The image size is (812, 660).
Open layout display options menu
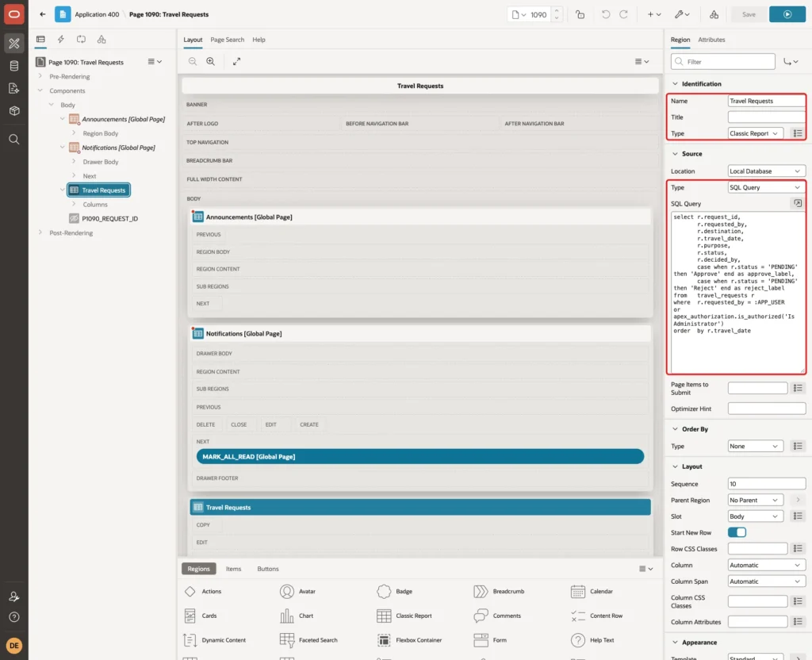pyautogui.click(x=642, y=61)
